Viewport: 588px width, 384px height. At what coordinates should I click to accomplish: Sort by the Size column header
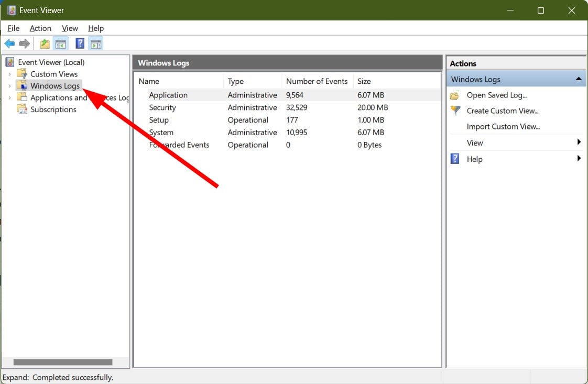click(397, 81)
